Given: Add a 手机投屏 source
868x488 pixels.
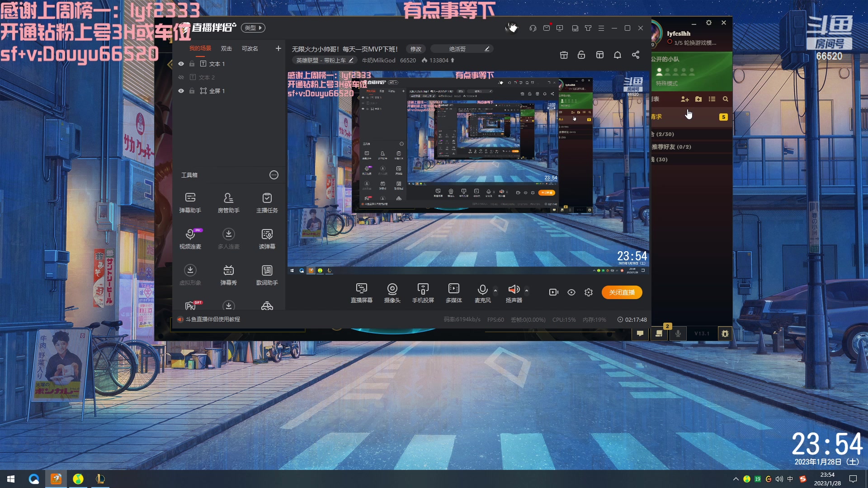Looking at the screenshot, I should 423,293.
